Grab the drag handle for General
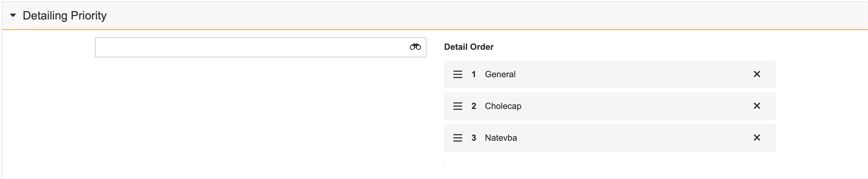868x179 pixels. tap(458, 74)
